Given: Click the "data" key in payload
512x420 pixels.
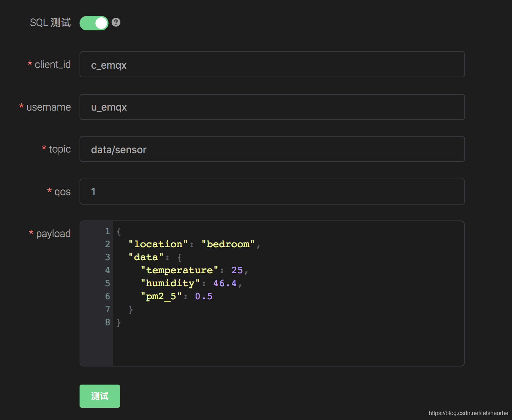Looking at the screenshot, I should coord(146,257).
